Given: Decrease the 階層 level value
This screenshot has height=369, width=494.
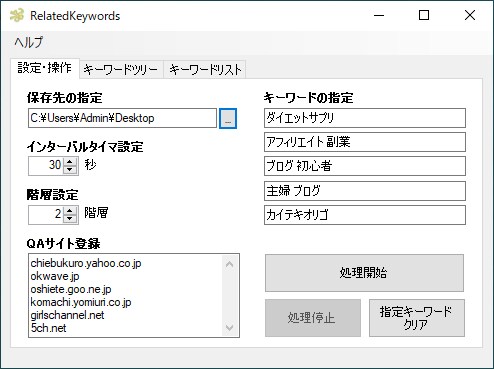Looking at the screenshot, I should [70, 218].
